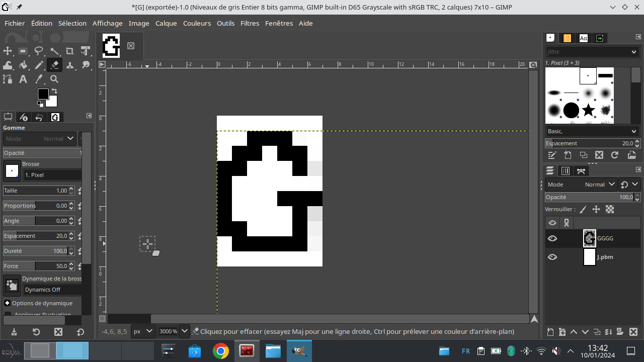Image resolution: width=644 pixels, height=362 pixels.
Task: Toggle the lock alpha channel checkerboard icon
Action: point(610,209)
